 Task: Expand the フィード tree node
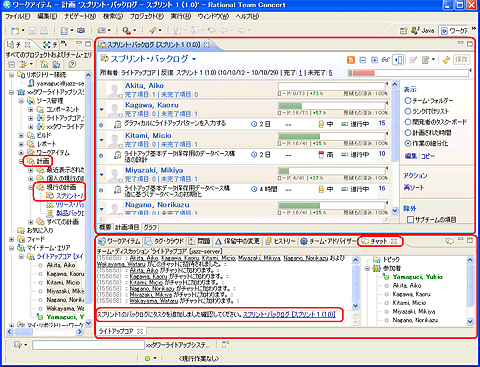tap(12, 239)
